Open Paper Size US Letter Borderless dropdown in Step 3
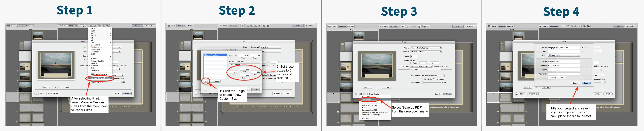This screenshot has width=644, height=131. [x=421, y=66]
